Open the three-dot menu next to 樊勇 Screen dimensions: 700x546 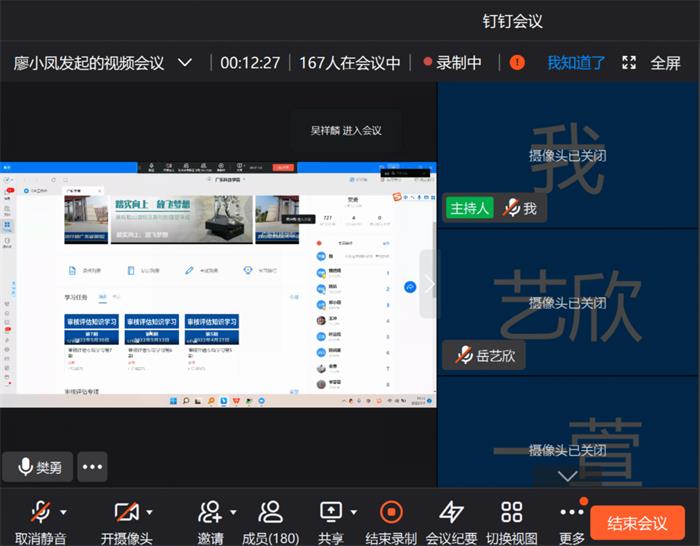pos(92,467)
